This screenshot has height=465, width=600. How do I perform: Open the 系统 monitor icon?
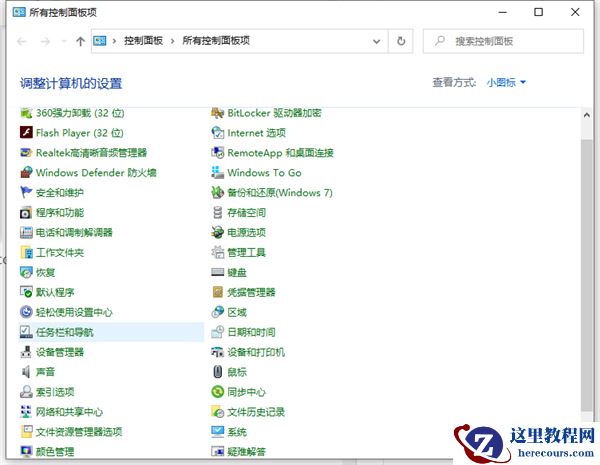[217, 431]
